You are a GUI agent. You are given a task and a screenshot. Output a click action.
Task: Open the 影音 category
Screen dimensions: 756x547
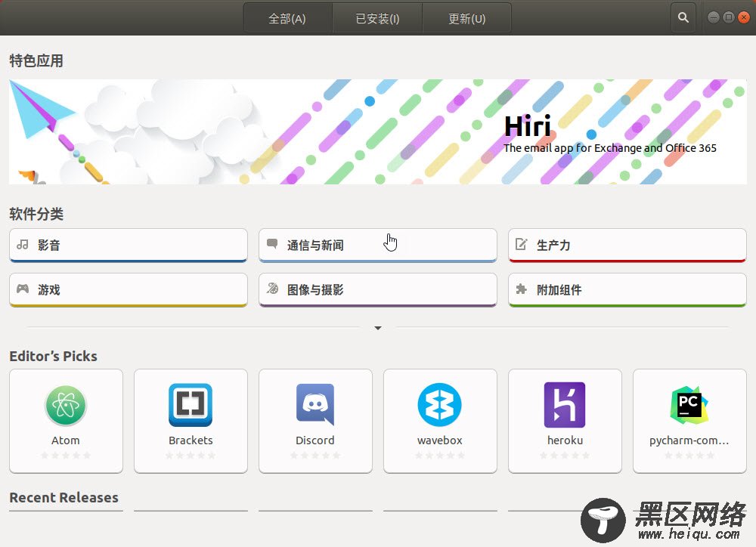tap(129, 246)
